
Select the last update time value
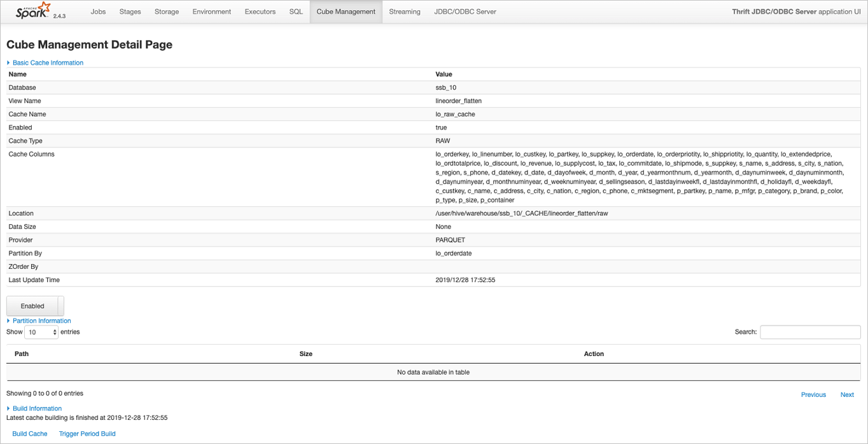(465, 280)
